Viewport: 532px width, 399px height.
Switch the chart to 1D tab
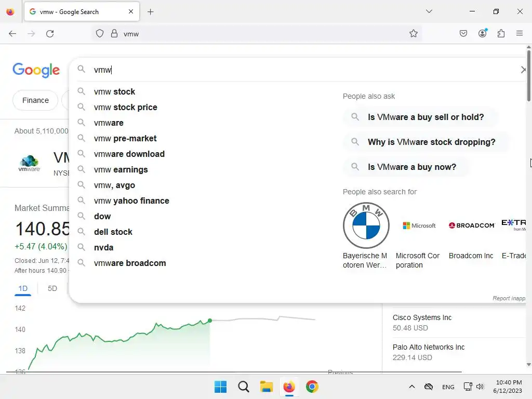pyautogui.click(x=23, y=288)
